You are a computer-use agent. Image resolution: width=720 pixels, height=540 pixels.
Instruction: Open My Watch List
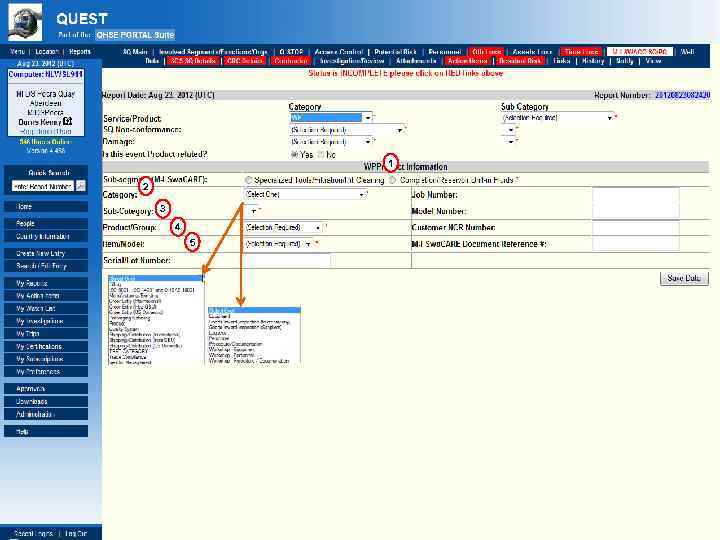[x=46, y=309]
